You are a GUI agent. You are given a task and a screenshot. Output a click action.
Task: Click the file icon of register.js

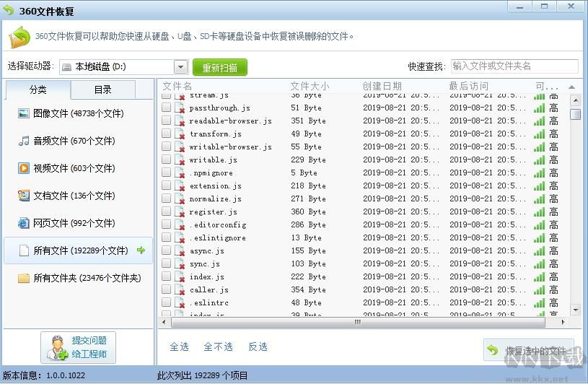(180, 212)
